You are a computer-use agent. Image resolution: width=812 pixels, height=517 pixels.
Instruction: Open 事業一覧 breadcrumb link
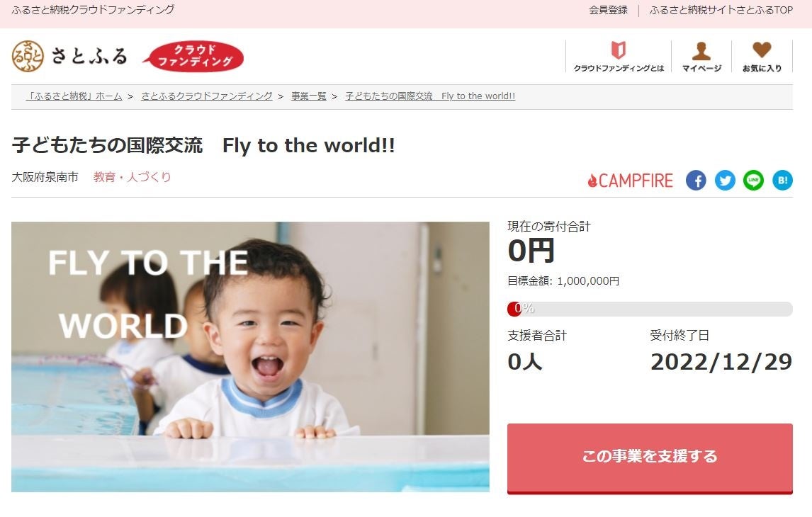[309, 96]
